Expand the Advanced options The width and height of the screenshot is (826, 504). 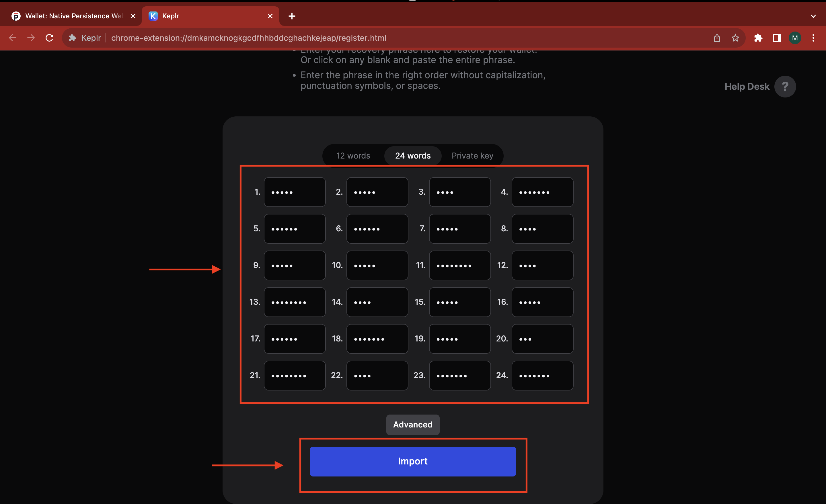pos(413,425)
